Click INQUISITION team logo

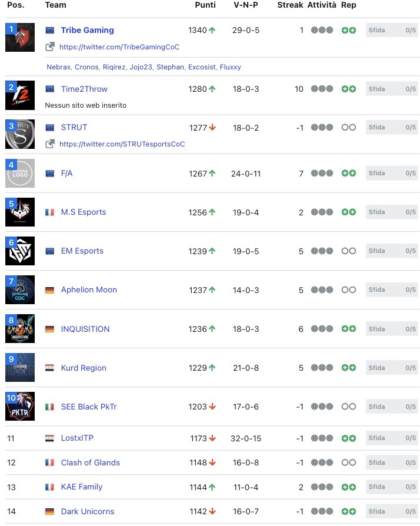pyautogui.click(x=20, y=329)
